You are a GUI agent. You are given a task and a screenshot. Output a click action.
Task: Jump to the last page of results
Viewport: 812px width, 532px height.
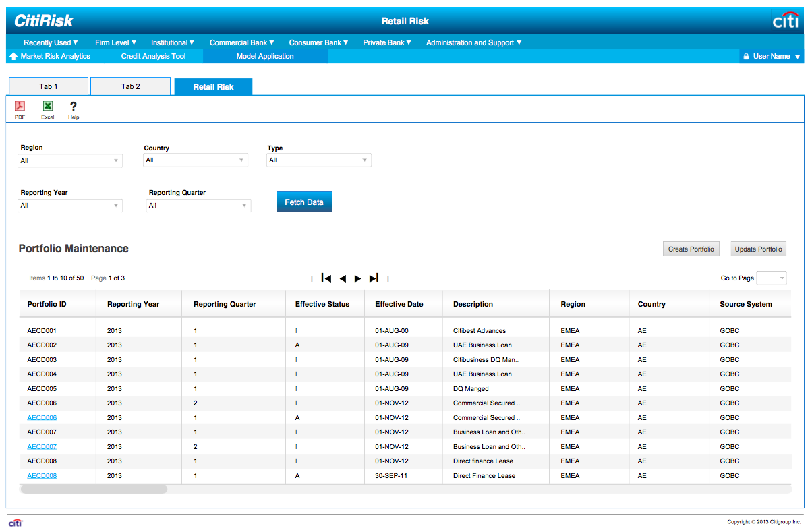click(374, 278)
